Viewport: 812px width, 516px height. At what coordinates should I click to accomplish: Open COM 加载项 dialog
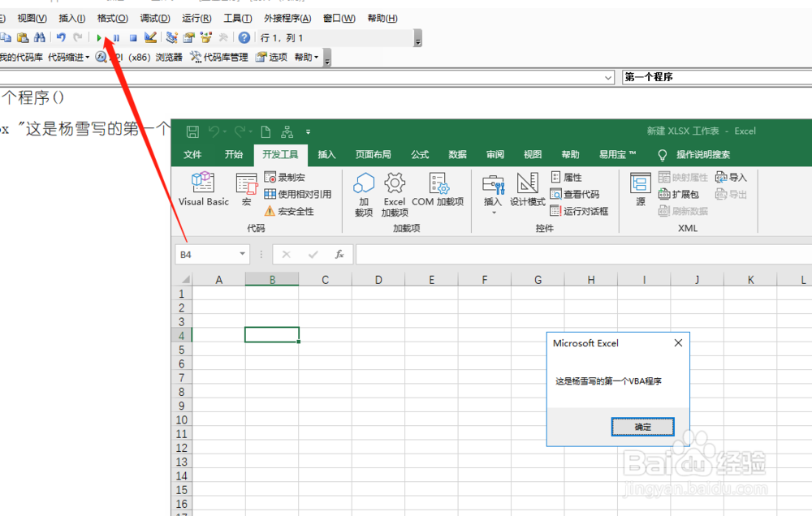[x=438, y=189]
